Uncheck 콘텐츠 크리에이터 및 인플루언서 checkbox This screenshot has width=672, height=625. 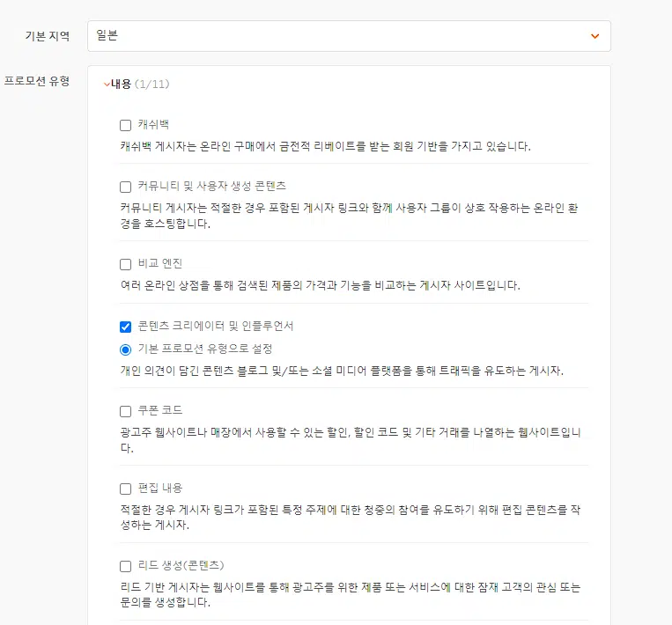pos(126,327)
